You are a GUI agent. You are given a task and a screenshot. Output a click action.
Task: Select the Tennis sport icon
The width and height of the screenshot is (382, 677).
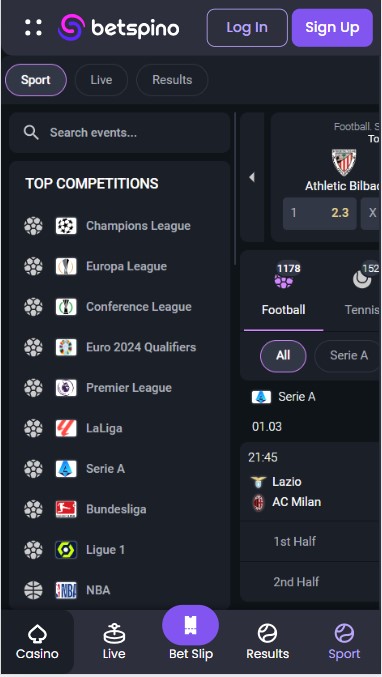(362, 280)
